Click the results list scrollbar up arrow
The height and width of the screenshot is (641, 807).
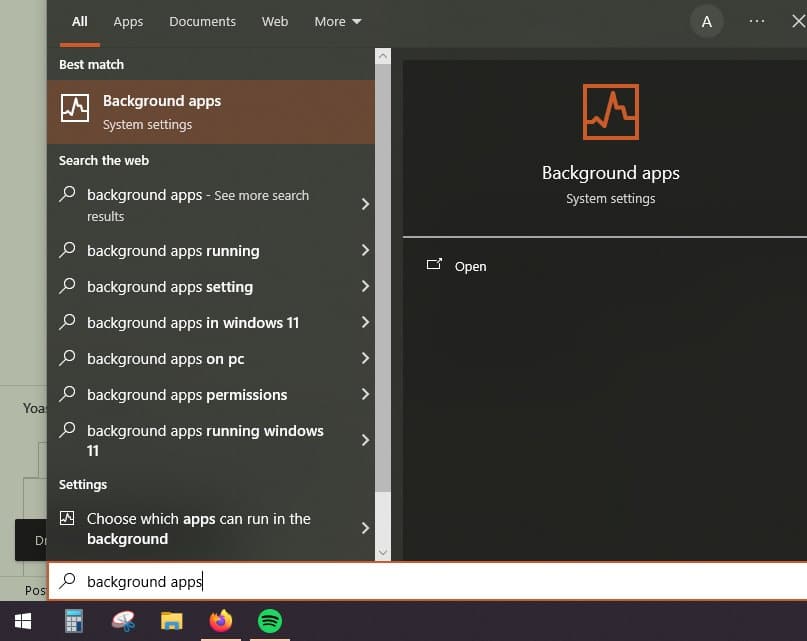coord(382,56)
